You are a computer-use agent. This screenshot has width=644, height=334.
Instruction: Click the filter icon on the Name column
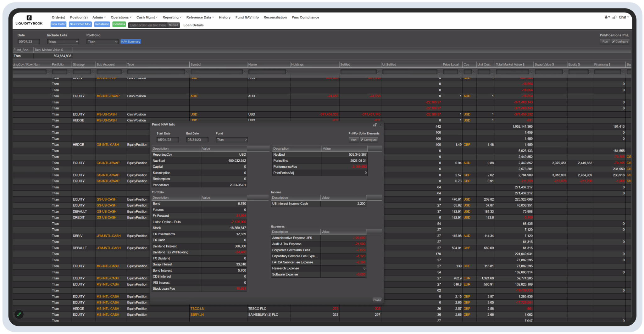[x=288, y=72]
